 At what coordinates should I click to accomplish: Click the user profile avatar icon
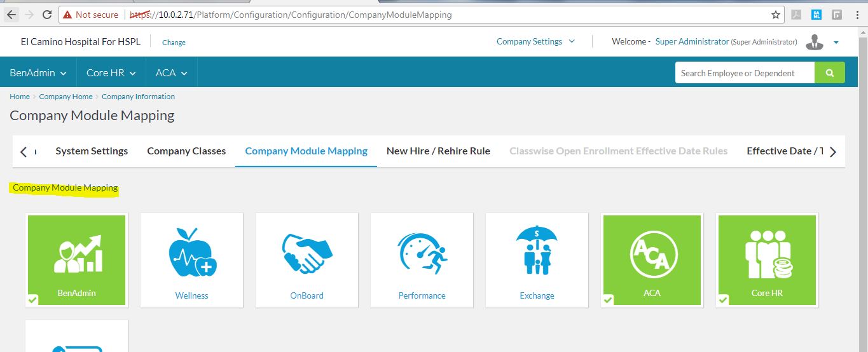(x=814, y=42)
